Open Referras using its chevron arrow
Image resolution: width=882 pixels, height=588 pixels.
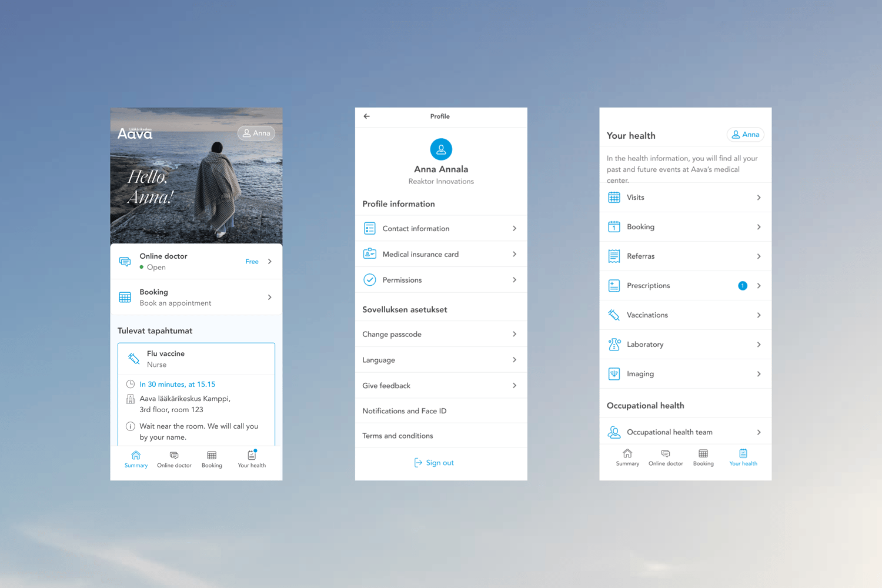(759, 256)
